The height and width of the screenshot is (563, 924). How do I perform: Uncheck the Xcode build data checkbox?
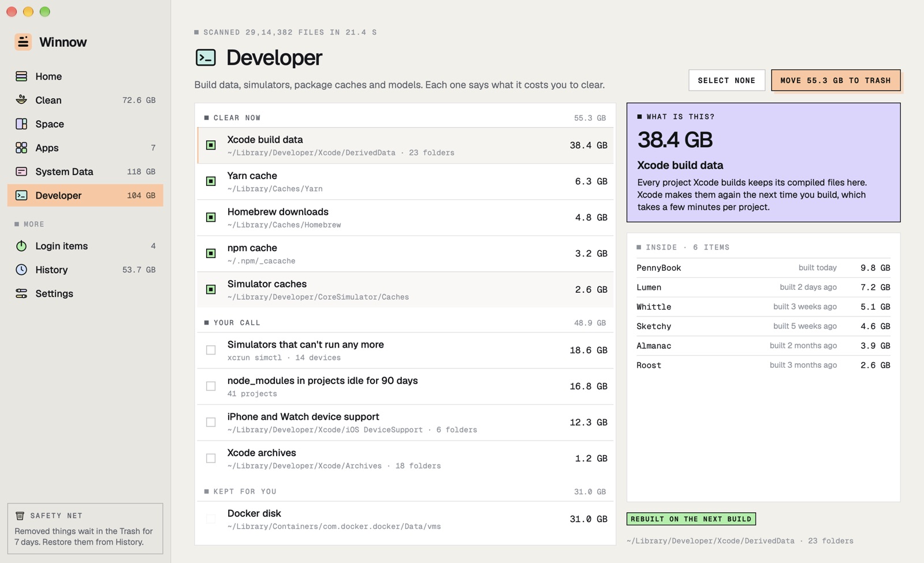coord(211,146)
